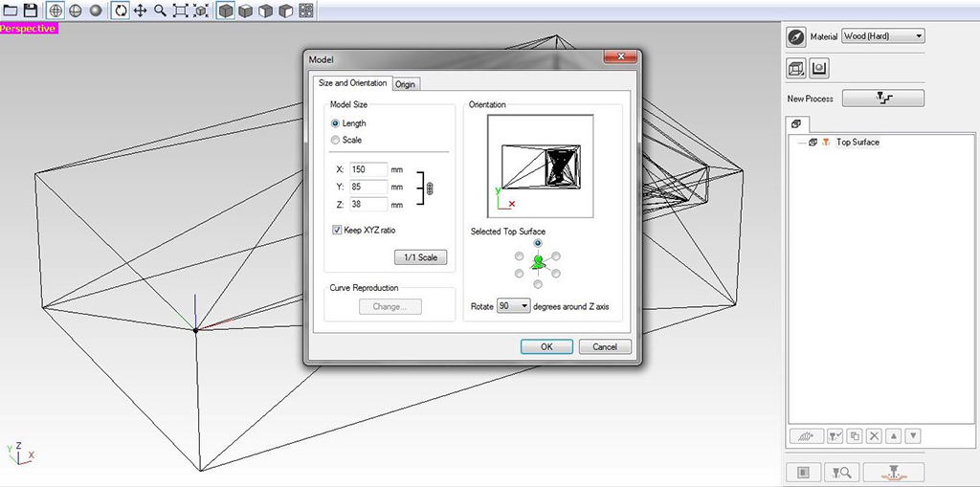Click the Fit to screen frame icon

[x=181, y=11]
